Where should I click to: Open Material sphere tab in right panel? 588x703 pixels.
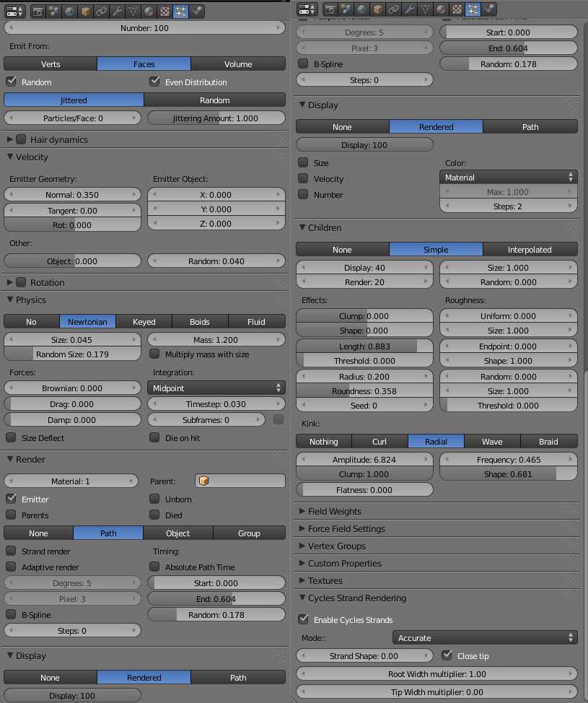441,9
